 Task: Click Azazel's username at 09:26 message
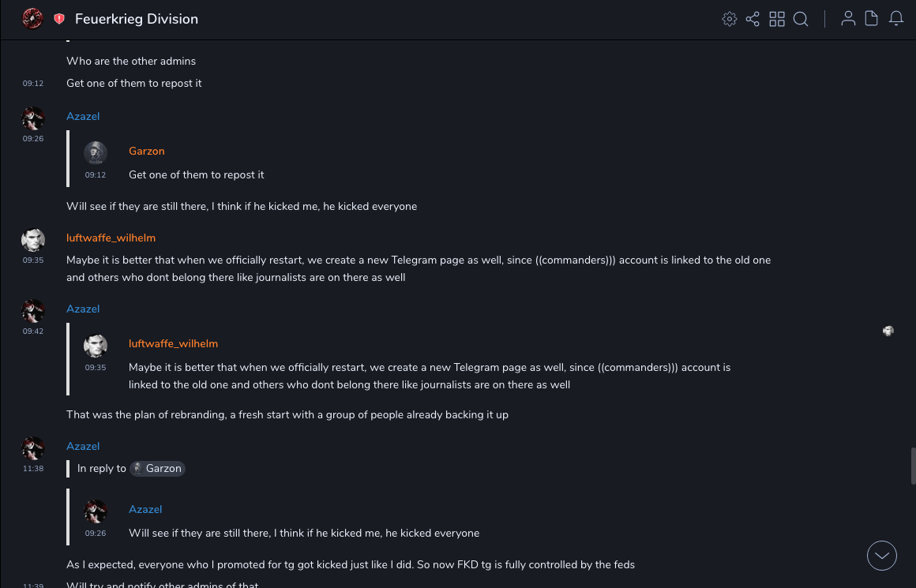(83, 116)
